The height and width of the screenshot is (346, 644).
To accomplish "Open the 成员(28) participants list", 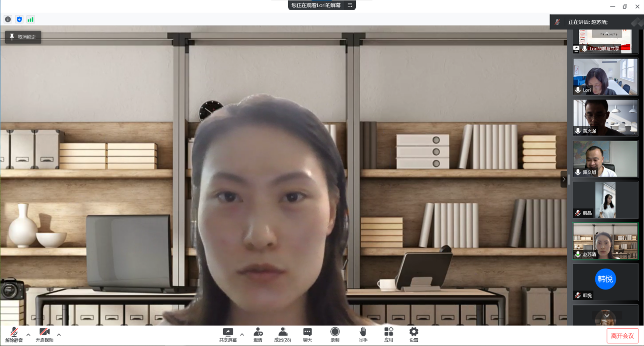I will (283, 334).
